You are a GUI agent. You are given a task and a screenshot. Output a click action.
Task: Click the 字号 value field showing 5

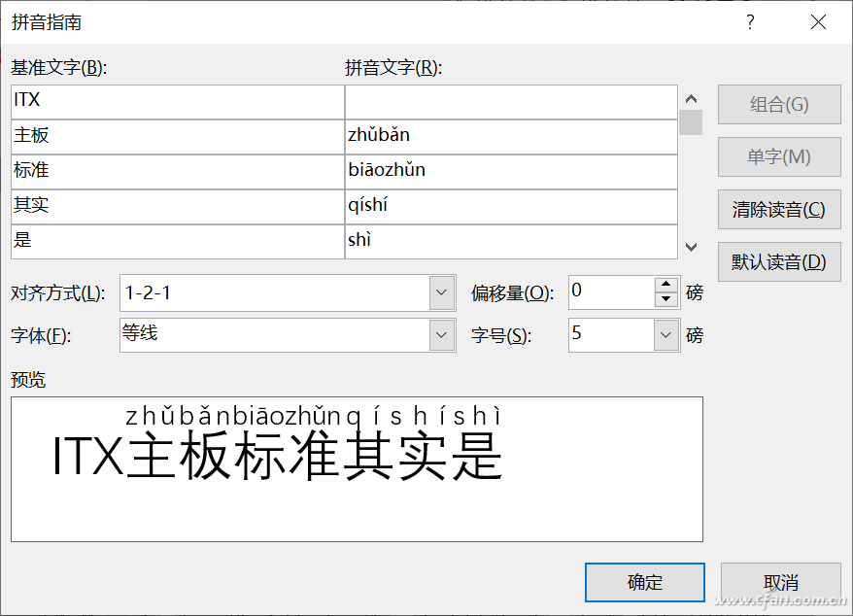[x=611, y=334]
